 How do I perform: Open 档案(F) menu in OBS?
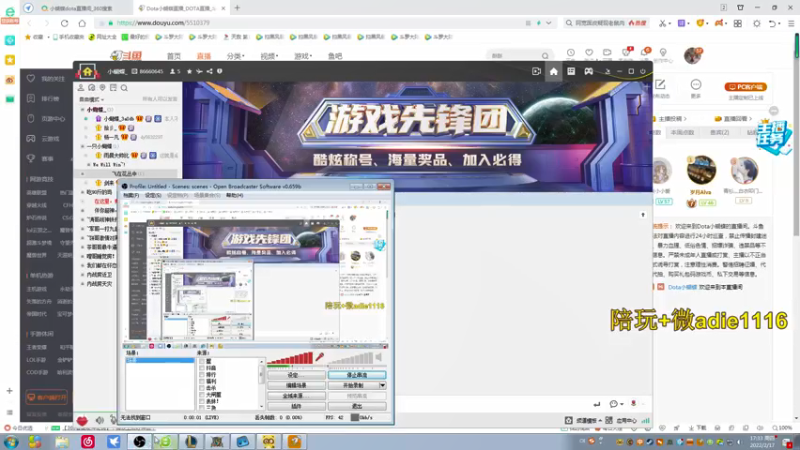point(131,195)
